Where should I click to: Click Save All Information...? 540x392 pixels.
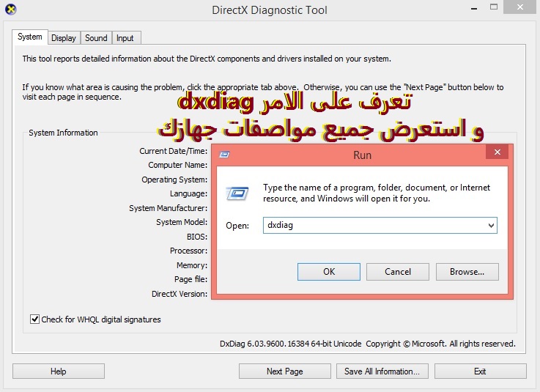(x=382, y=371)
